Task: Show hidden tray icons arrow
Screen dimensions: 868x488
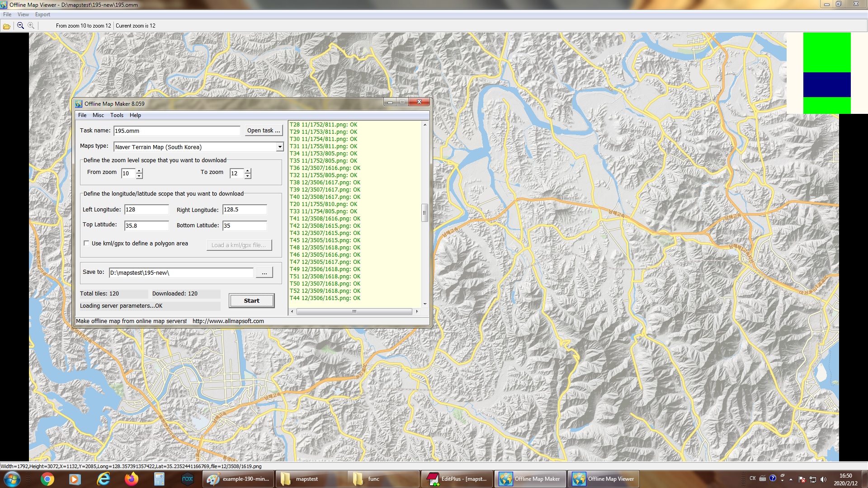Action: point(791,479)
